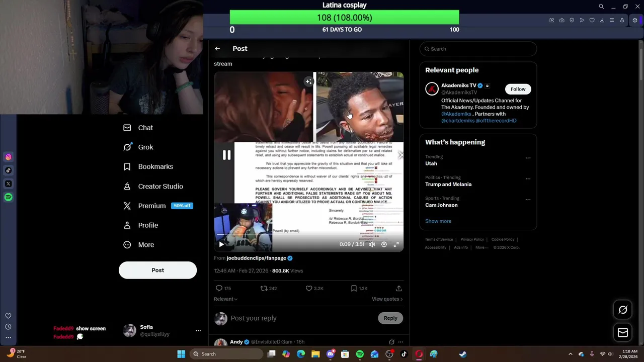644x362 pixels.
Task: Open browser Easy Setup sliders icon
Action: [612, 20]
